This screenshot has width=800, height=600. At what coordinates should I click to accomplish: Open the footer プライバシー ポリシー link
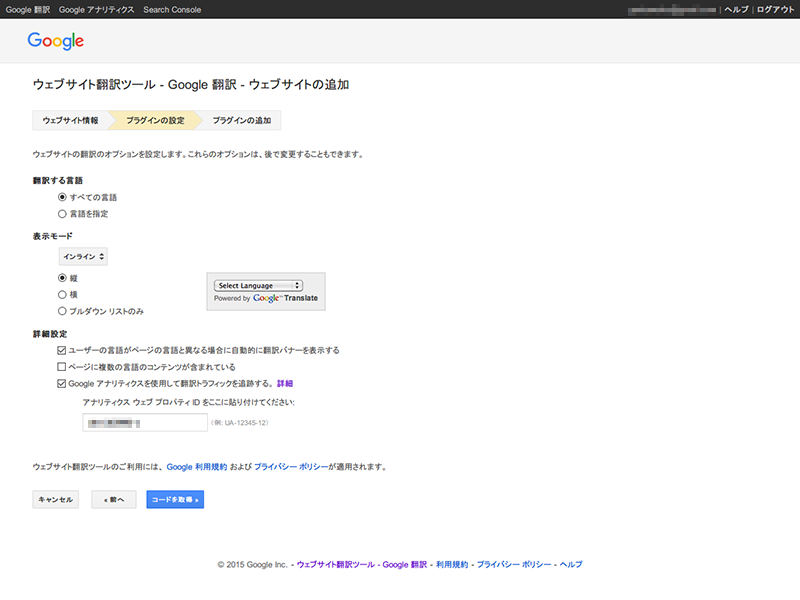pyautogui.click(x=514, y=564)
